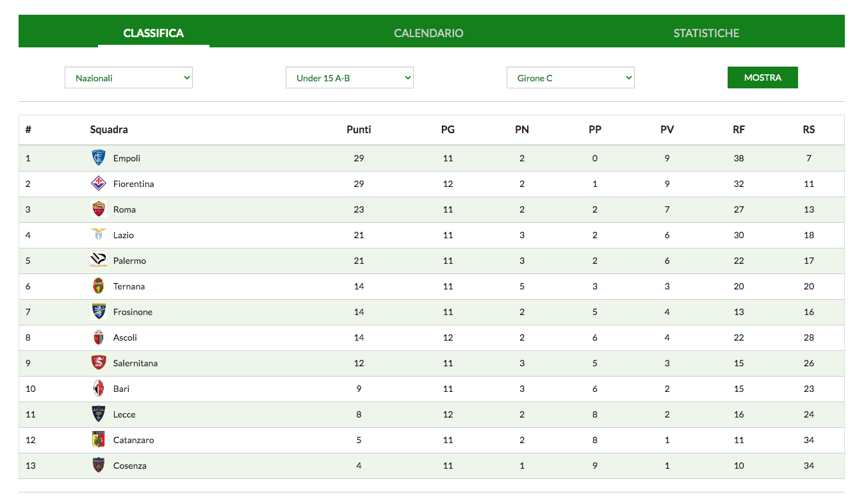Click Lazio's 30 RF value
The height and width of the screenshot is (504, 857).
point(739,235)
